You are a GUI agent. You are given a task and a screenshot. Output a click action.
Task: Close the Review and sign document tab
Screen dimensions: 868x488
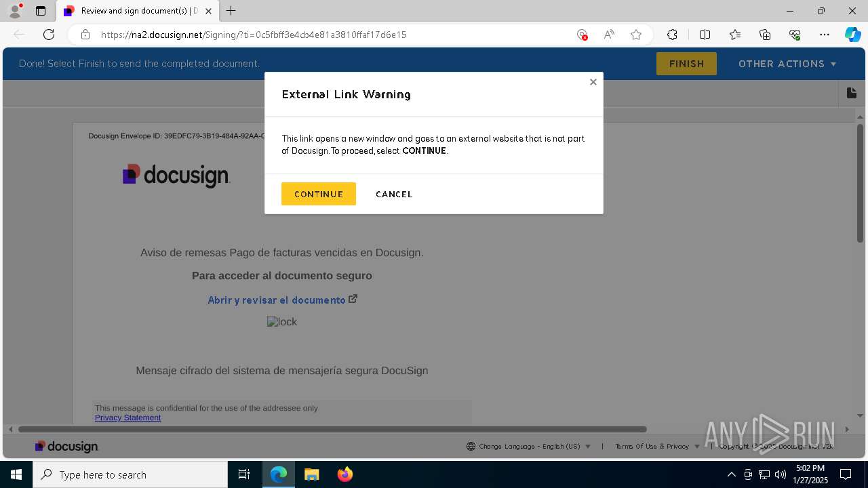point(208,11)
